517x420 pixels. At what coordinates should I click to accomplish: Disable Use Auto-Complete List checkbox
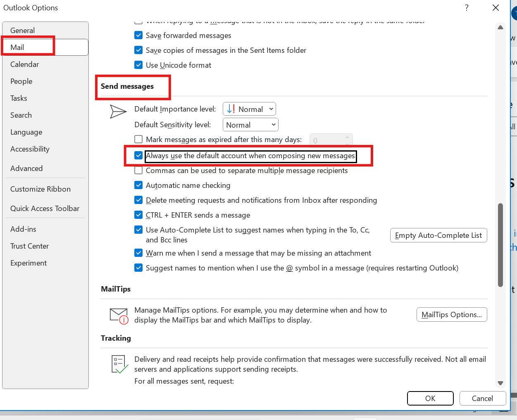(x=138, y=230)
